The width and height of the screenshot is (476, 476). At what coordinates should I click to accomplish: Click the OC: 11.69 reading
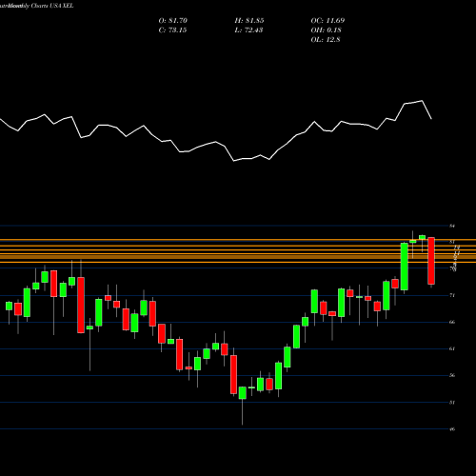tap(327, 21)
